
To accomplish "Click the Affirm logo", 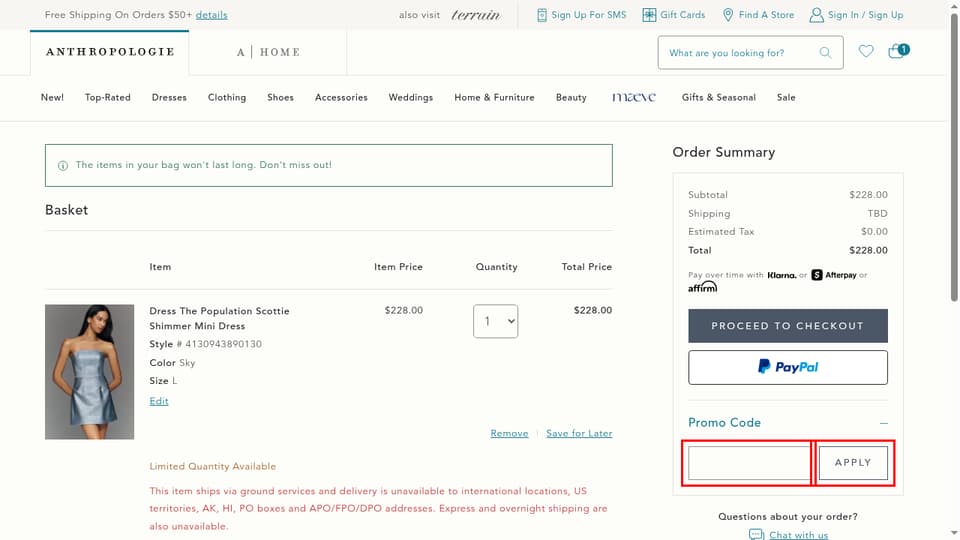I will [702, 287].
